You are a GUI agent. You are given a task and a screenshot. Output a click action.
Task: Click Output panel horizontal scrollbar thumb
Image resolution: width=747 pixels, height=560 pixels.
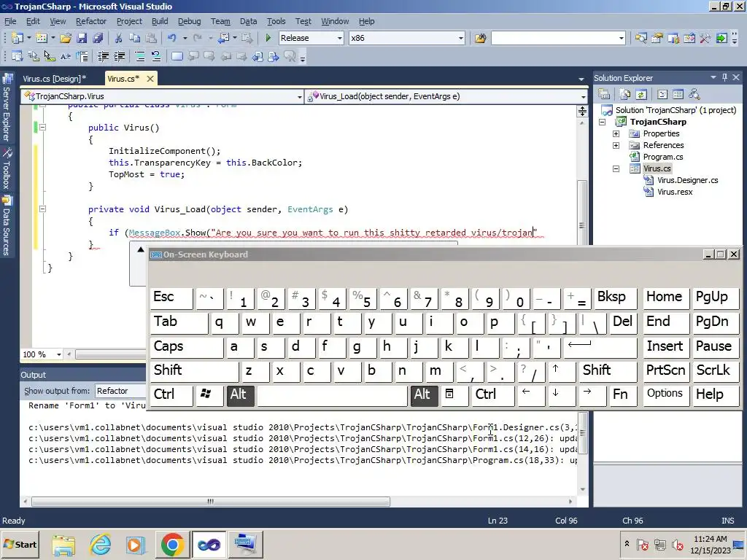pos(211,502)
